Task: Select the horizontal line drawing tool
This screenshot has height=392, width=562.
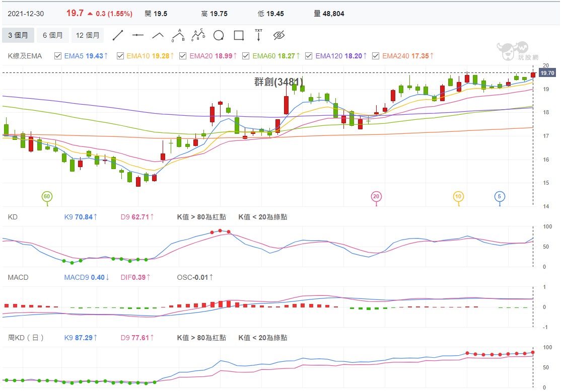Action: click(x=138, y=35)
